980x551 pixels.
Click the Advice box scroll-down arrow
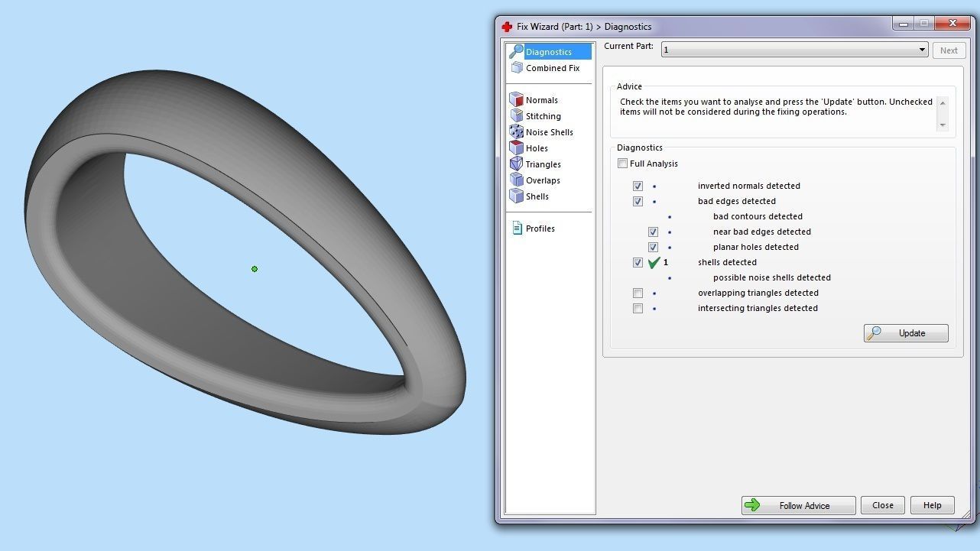point(943,125)
